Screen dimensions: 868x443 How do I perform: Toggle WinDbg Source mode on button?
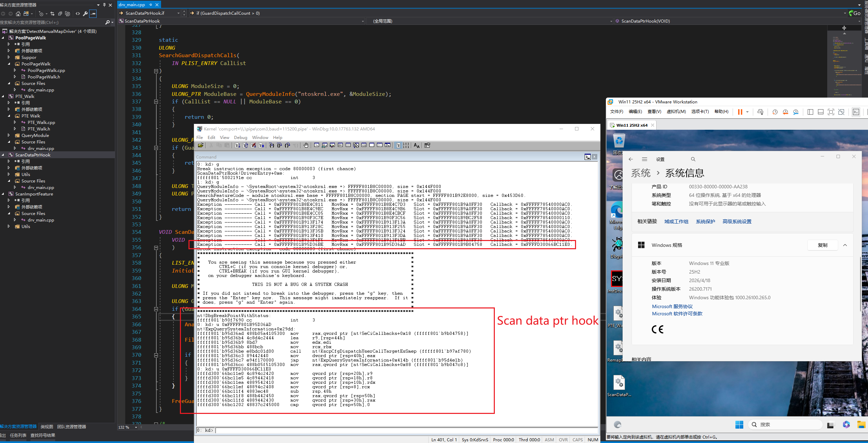point(398,145)
